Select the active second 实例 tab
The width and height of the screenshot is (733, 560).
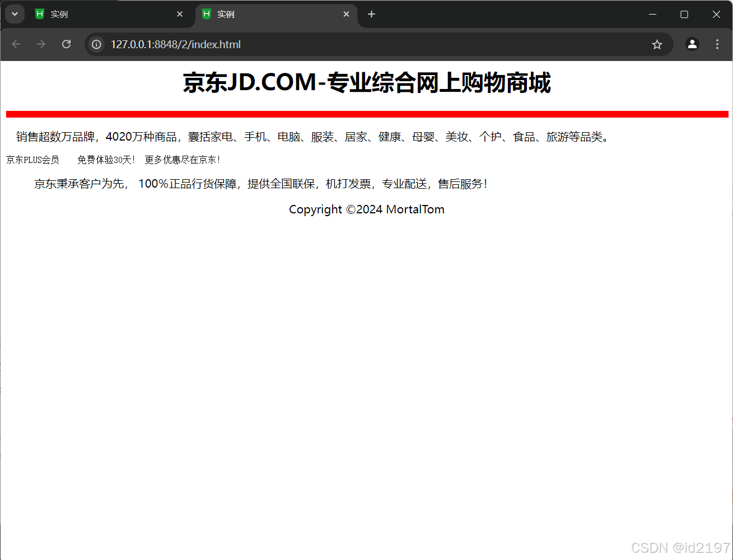pos(277,14)
